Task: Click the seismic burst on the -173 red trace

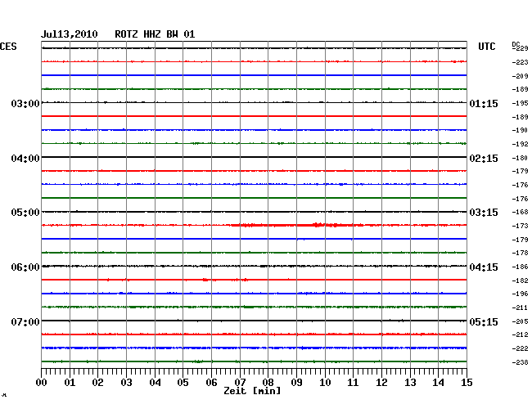Action: click(299, 225)
